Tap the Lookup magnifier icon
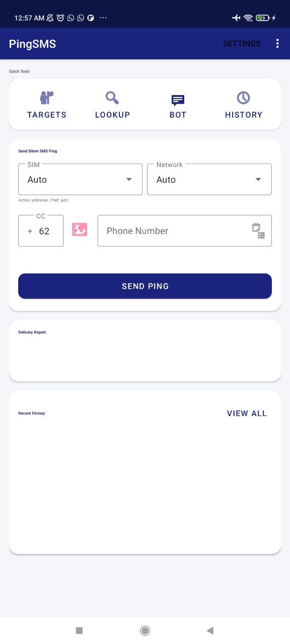The height and width of the screenshot is (644, 290). [112, 98]
